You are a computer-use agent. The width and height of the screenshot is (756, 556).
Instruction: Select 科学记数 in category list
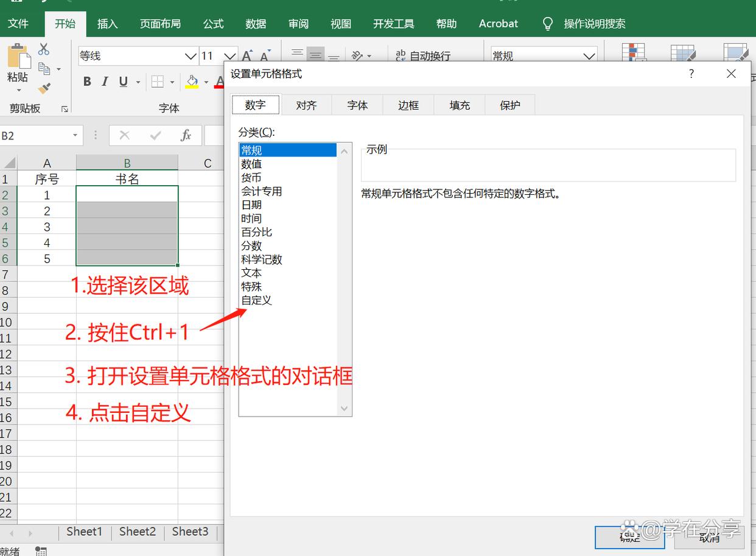coord(262,259)
